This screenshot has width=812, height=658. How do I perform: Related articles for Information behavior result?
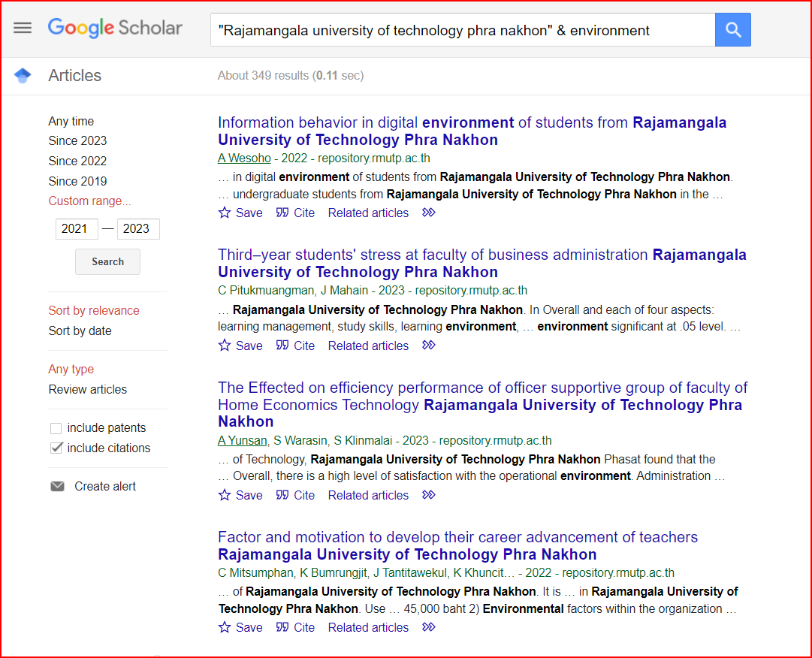pyautogui.click(x=368, y=213)
